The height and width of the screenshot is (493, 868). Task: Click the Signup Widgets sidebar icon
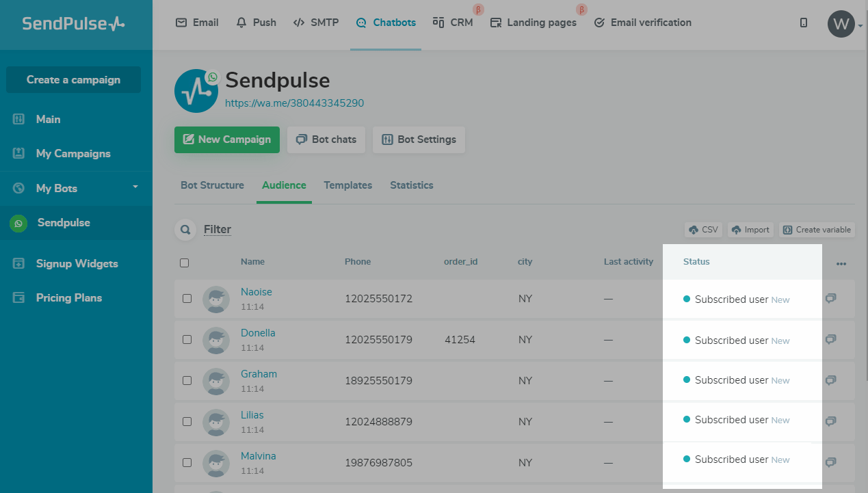[x=19, y=263]
